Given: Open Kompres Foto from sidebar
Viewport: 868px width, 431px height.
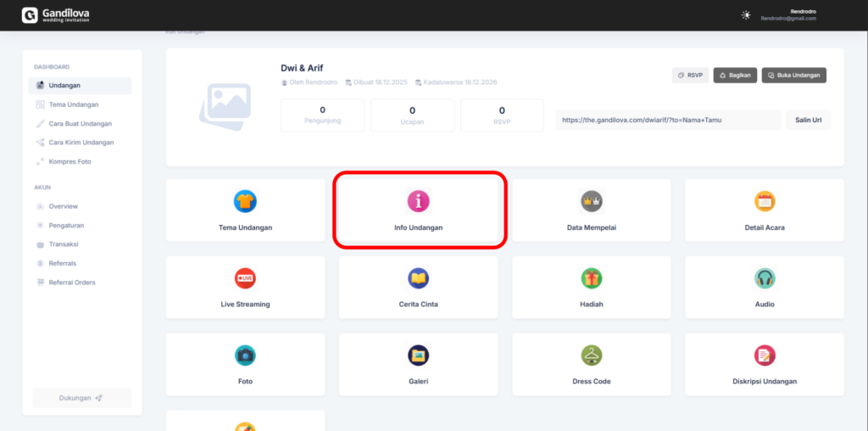Looking at the screenshot, I should click(x=70, y=161).
